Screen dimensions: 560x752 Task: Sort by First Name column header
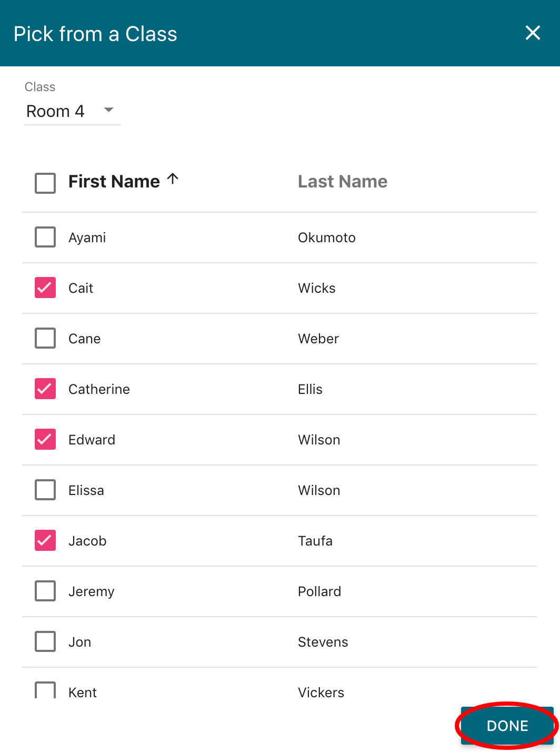click(x=113, y=181)
